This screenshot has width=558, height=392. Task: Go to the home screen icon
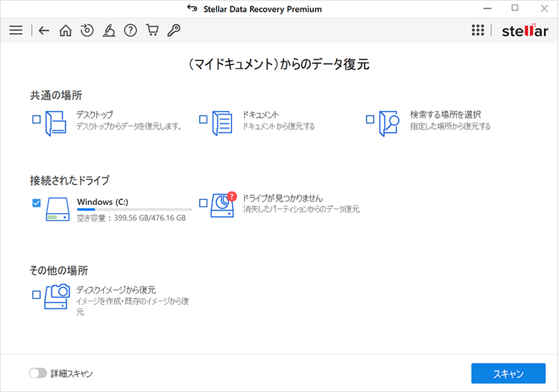65,30
